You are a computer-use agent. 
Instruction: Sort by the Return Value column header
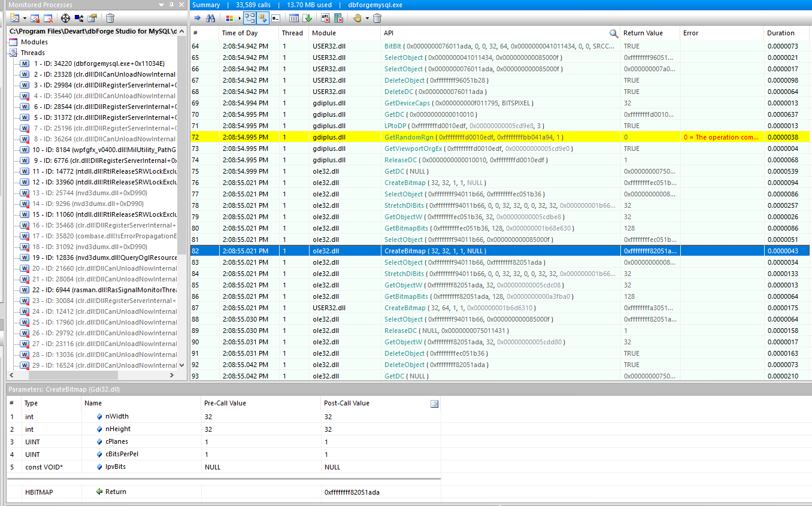tap(650, 33)
